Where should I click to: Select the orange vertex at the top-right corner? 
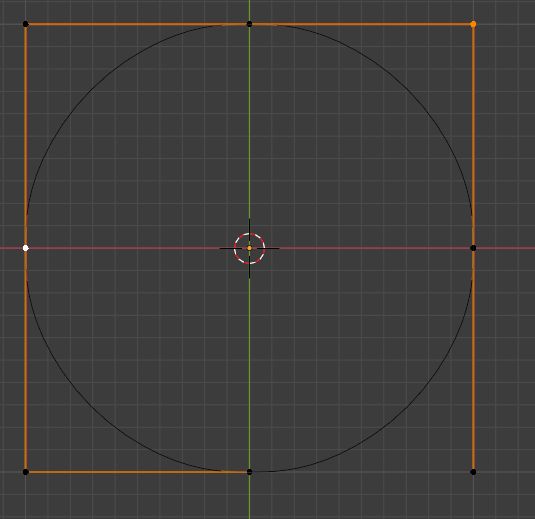473,24
